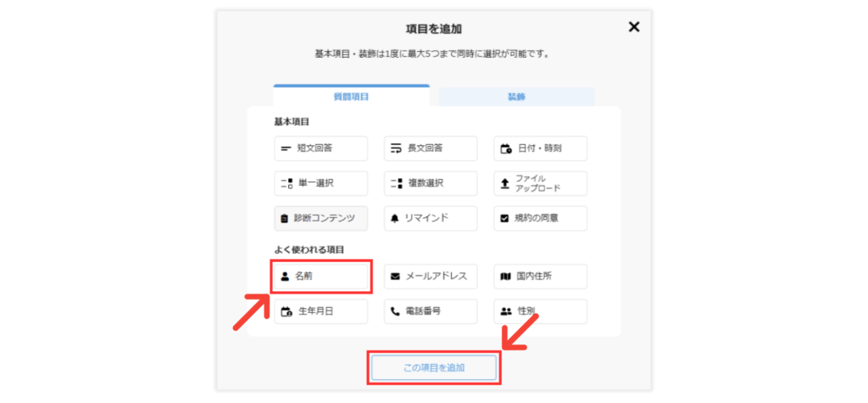This screenshot has width=868, height=403.
Task: Switch to the 質問項目 tab
Action: pos(351,97)
